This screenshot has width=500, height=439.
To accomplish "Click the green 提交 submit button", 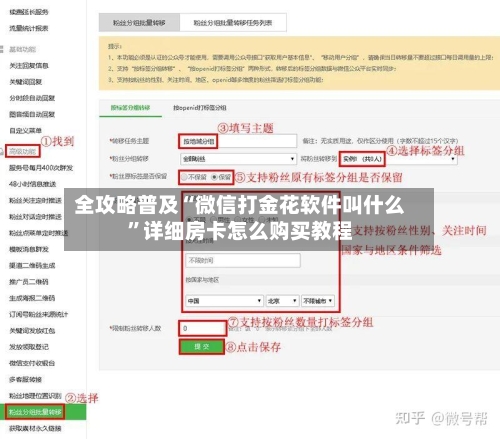I will click(202, 347).
